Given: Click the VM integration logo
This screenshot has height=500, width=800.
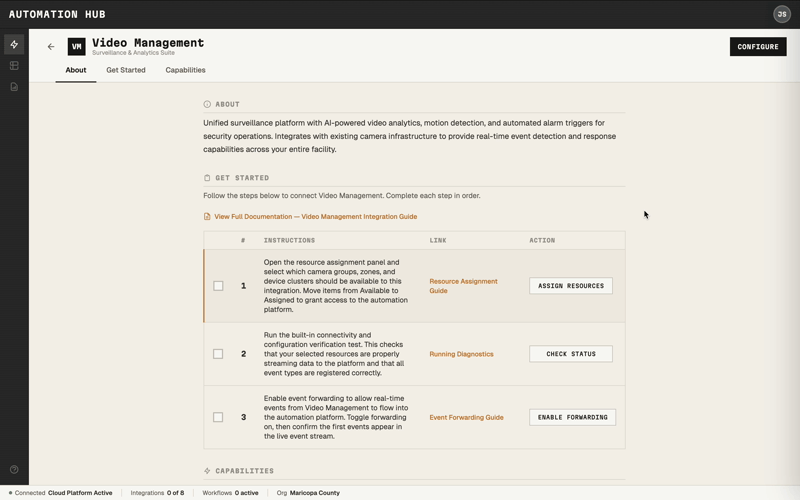Looking at the screenshot, I should [x=76, y=47].
